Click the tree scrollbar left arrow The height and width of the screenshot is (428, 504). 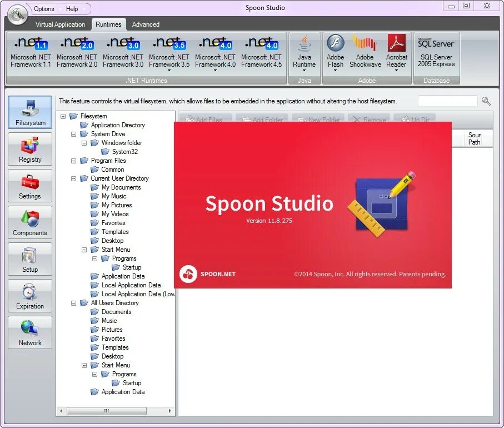61,411
